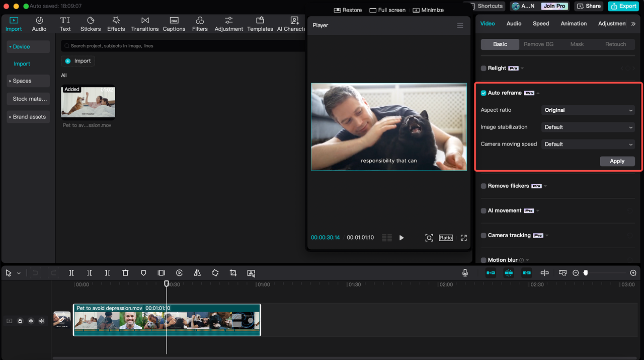Select the Retouch sub-tab
Screen dimensions: 644x360
click(615, 44)
